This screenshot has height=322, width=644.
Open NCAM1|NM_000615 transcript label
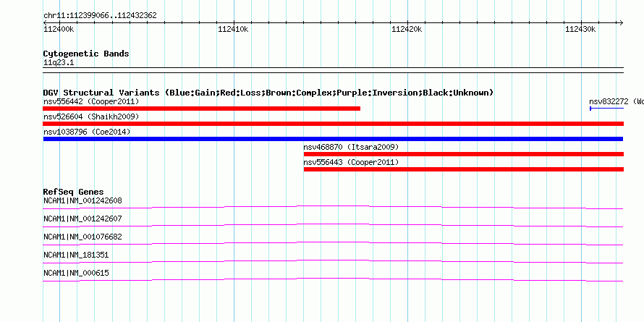point(76,273)
